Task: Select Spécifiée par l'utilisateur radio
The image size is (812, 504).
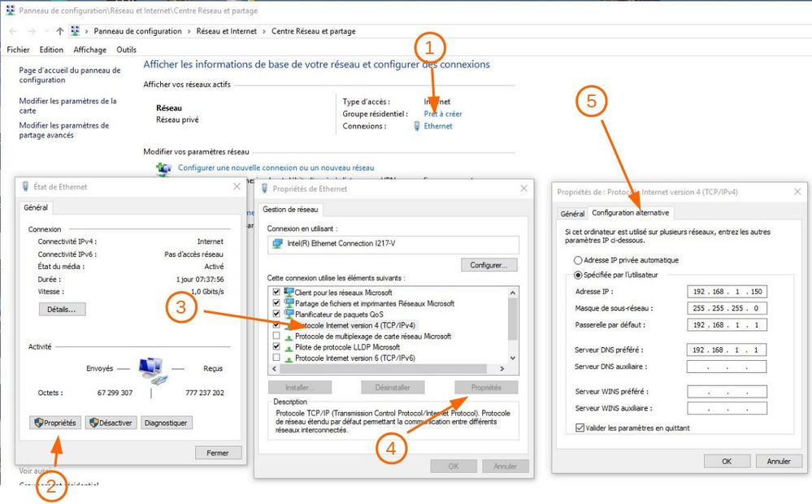Action: pyautogui.click(x=578, y=275)
